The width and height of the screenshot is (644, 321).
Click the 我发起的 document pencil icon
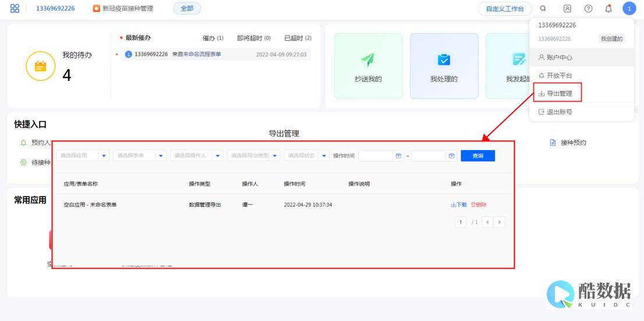519,60
